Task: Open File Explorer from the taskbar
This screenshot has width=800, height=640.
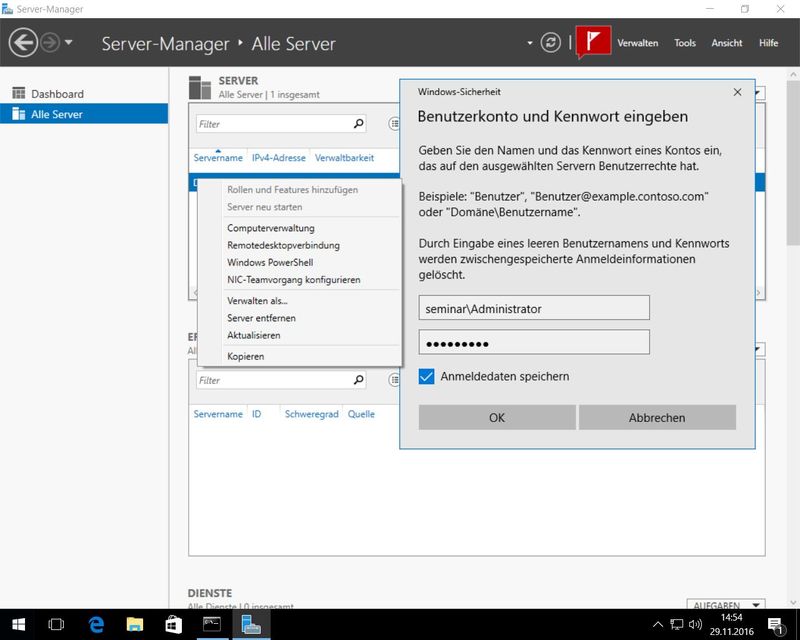Action: click(135, 625)
